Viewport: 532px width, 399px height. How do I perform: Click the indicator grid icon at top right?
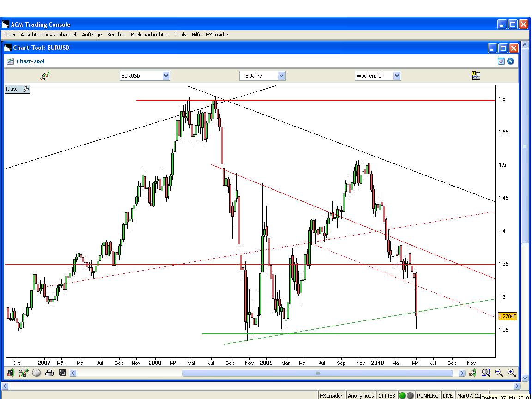point(476,75)
